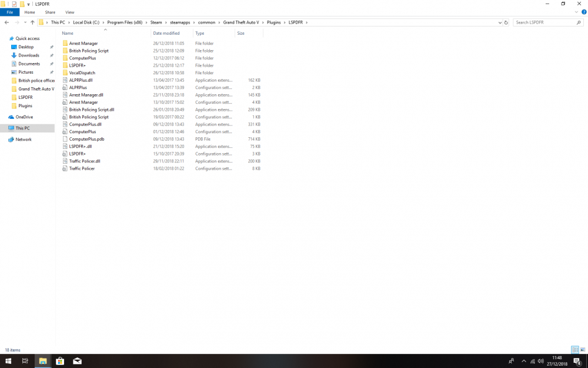Open Grand Theft Auto V sidebar folder
The height and width of the screenshot is (368, 588).
[x=36, y=89]
